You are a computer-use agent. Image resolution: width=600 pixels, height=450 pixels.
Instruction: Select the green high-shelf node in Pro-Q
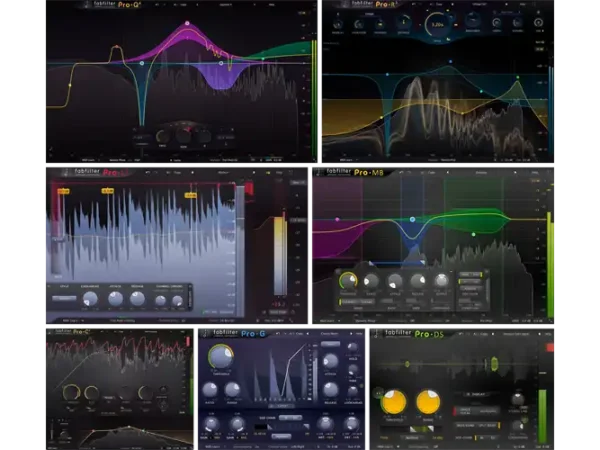click(x=263, y=59)
